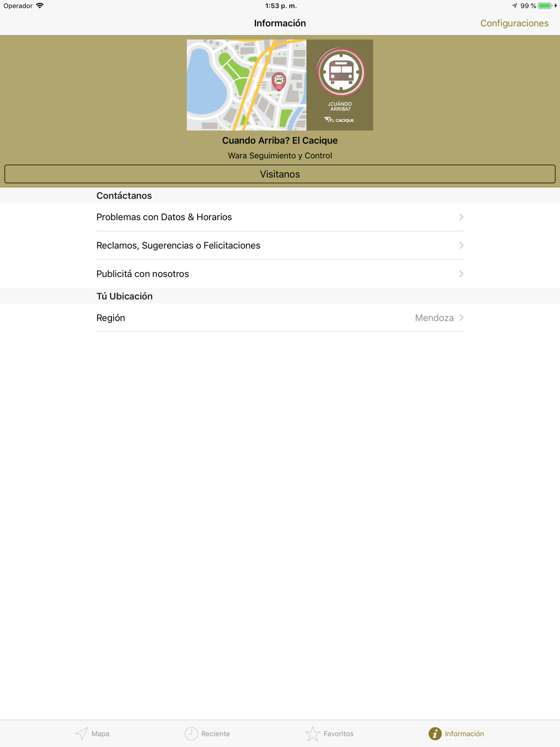Change region value Mendoza
Image resolution: width=560 pixels, height=747 pixels.
coord(434,318)
